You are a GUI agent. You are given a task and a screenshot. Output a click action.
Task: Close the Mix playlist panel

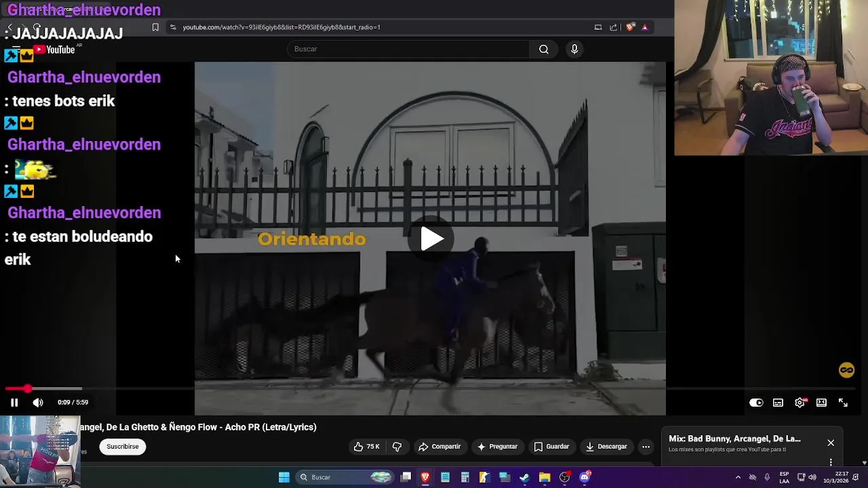[x=831, y=443]
